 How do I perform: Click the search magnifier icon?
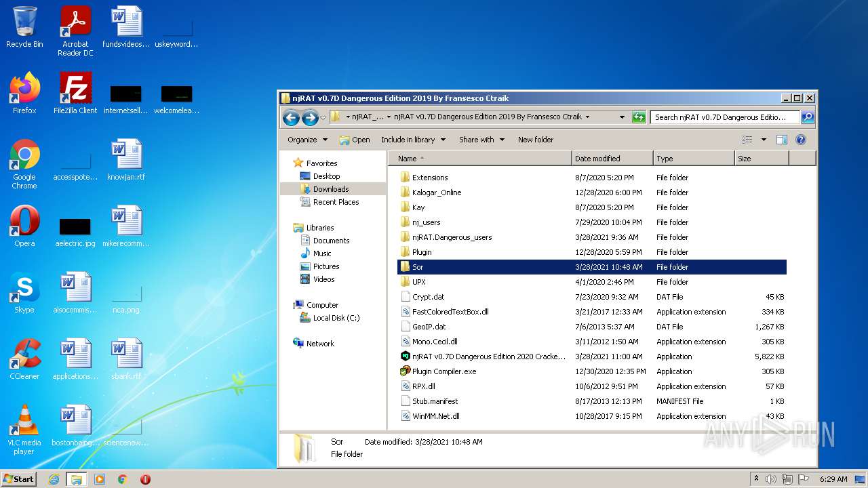coord(807,117)
